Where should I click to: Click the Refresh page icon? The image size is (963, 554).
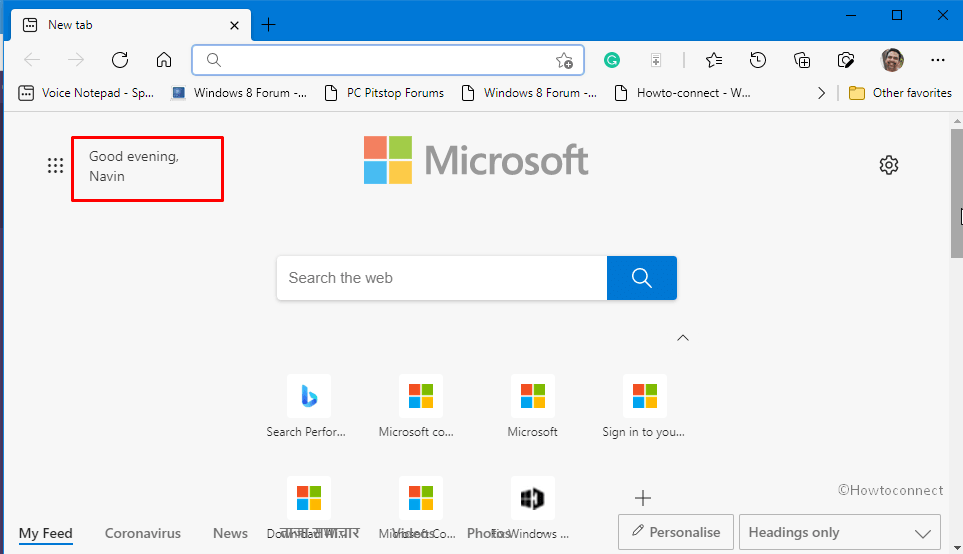[120, 60]
